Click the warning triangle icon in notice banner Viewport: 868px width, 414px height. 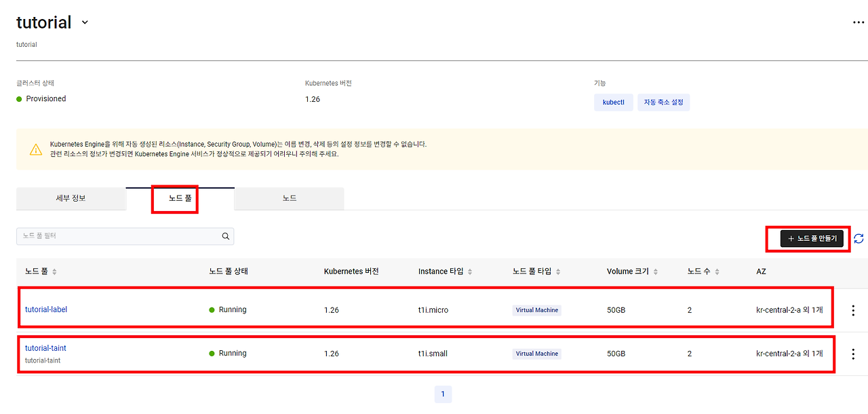36,149
